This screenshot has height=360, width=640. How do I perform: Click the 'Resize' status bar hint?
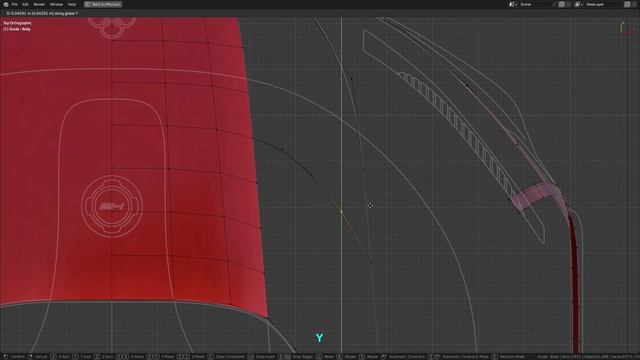(x=373, y=357)
